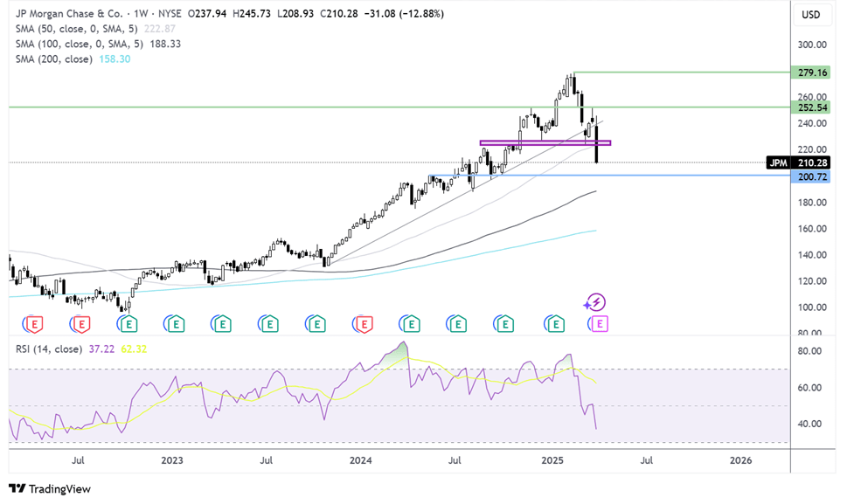Select the SMA 100 indicator legend
847x504 pixels.
click(x=79, y=44)
